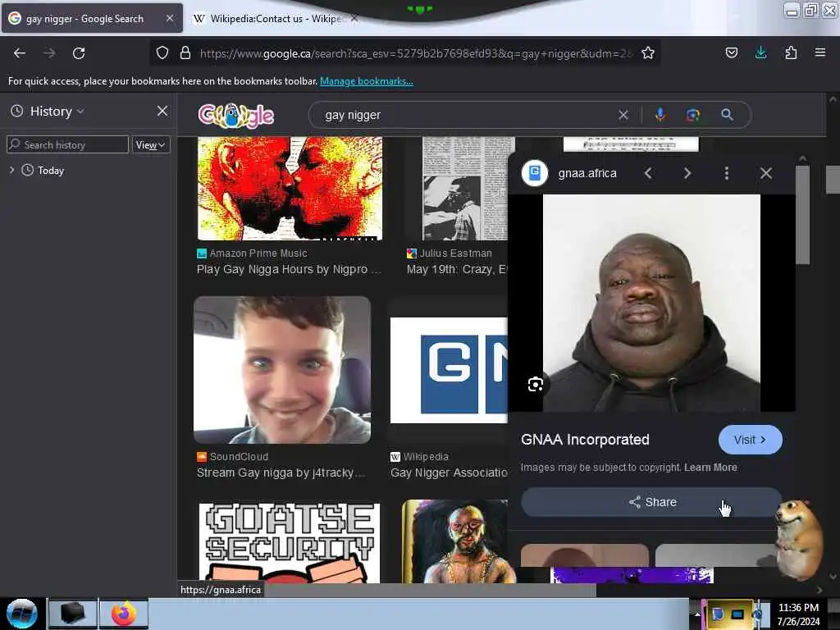Switch to the Google Search tab
Screen dimensions: 840x630
point(92,18)
